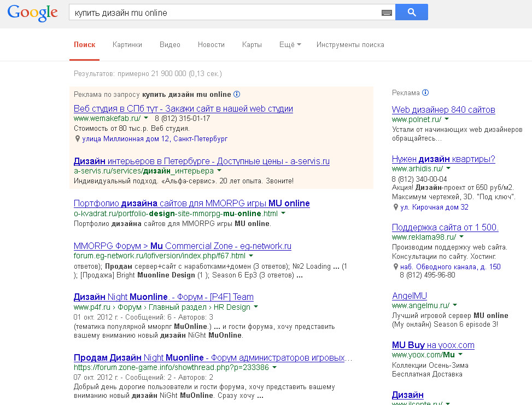Expand dropdown arrow next to www.p4f.ru breadcrumb

(256, 306)
